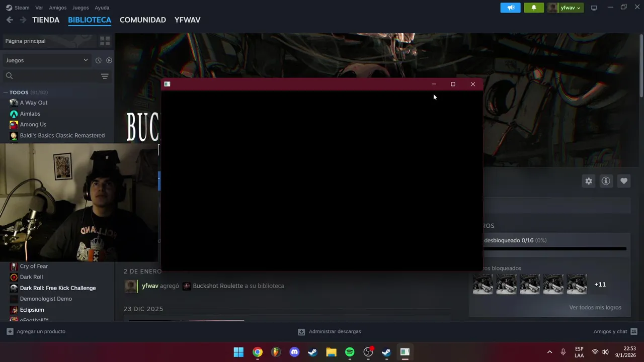Select Cry of Fear in the list

click(34, 266)
